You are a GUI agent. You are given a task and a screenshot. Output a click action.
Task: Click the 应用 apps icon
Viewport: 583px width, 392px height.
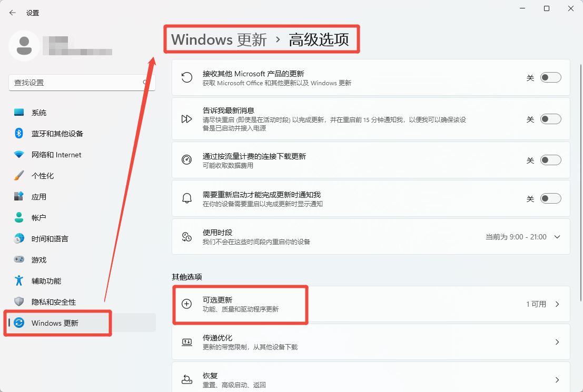[19, 196]
